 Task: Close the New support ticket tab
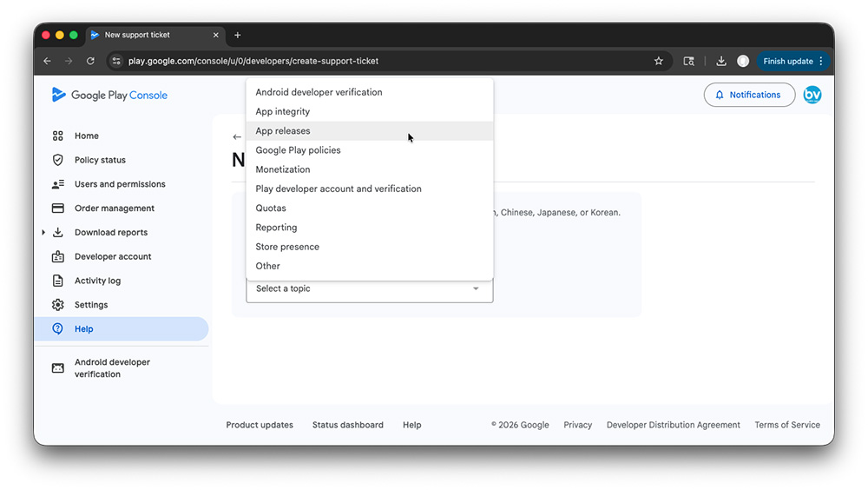pyautogui.click(x=216, y=35)
